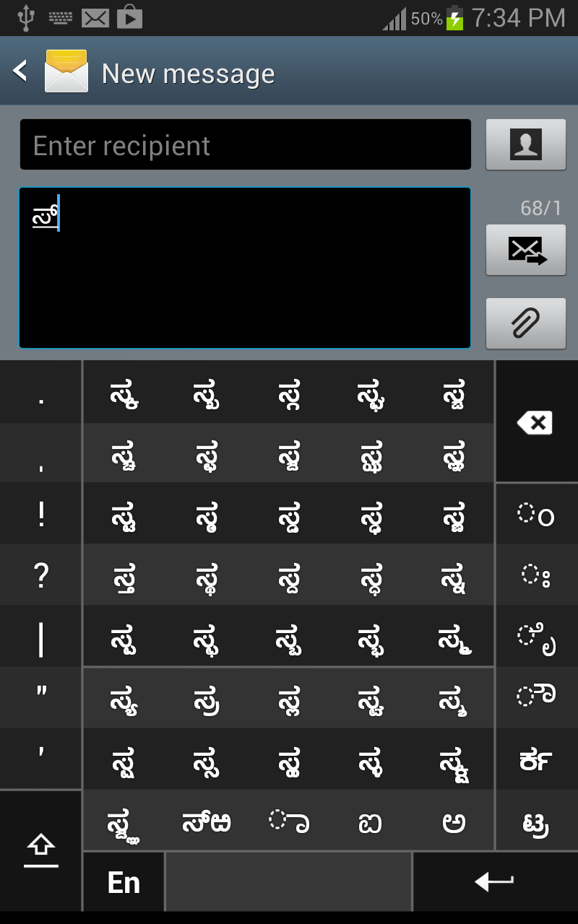Switch keyboard language with En key
The width and height of the screenshot is (578, 924).
click(x=124, y=881)
